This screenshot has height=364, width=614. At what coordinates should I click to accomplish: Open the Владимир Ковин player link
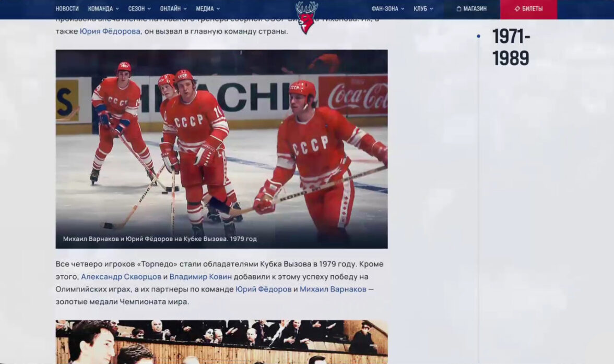[x=200, y=276]
